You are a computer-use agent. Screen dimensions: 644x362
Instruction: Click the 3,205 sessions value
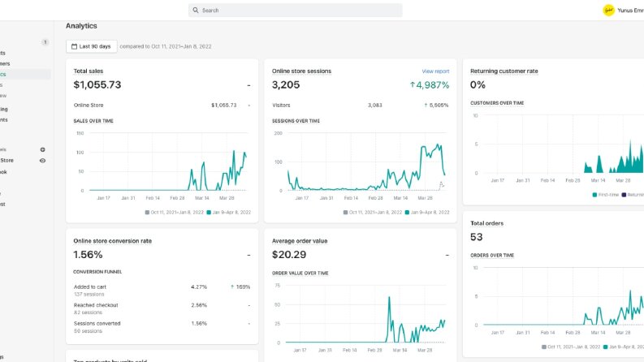point(286,84)
